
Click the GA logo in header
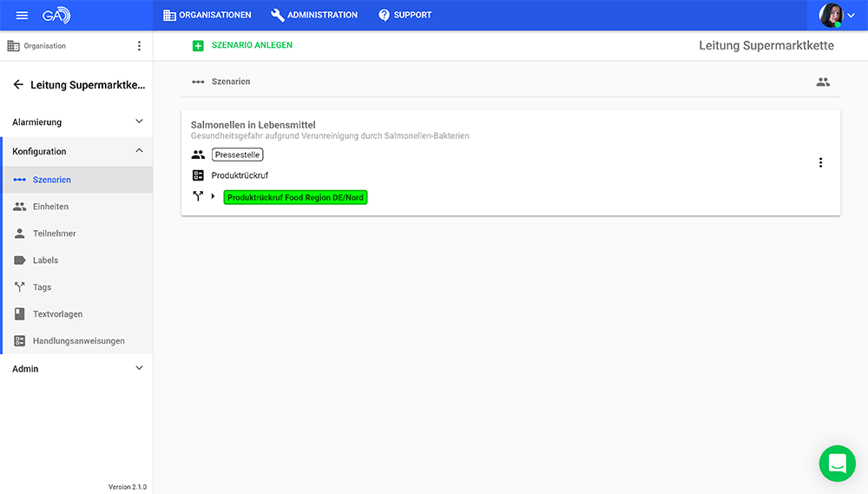[56, 16]
